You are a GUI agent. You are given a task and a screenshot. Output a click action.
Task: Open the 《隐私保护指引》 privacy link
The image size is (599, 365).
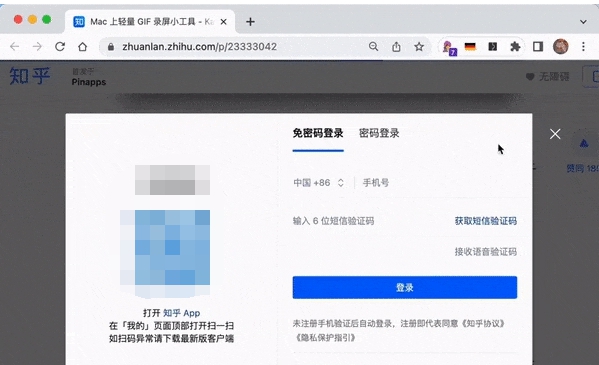pyautogui.click(x=325, y=337)
